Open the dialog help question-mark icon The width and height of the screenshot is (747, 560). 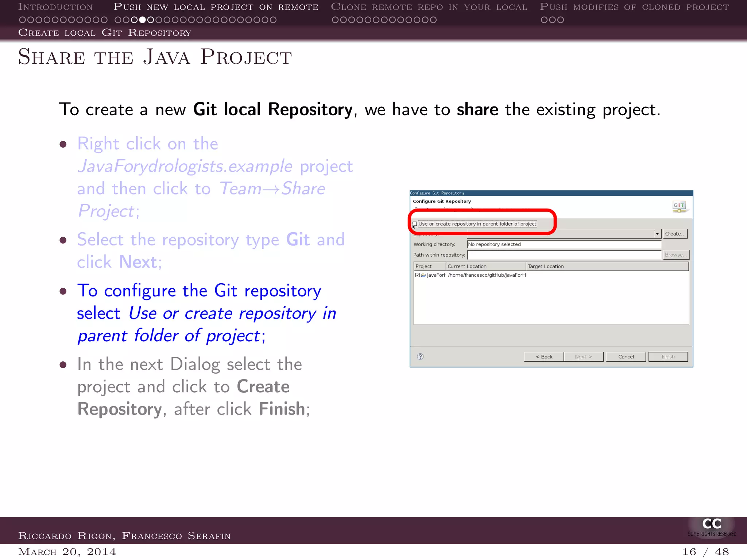click(x=420, y=357)
